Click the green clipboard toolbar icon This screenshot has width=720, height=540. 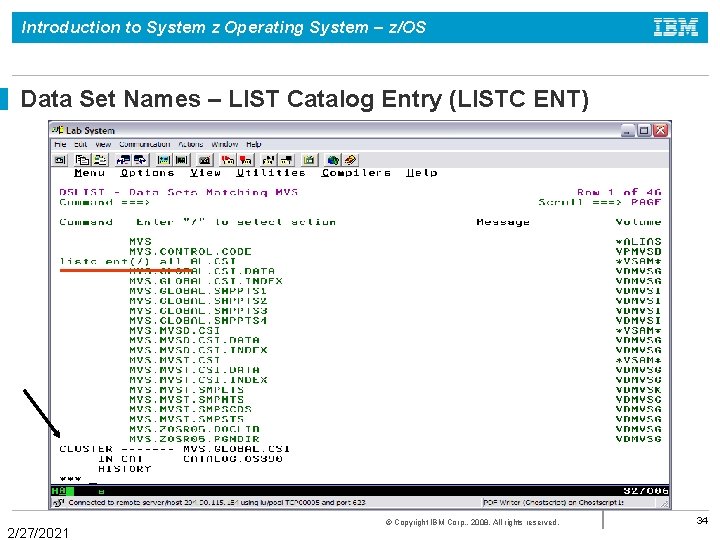point(309,160)
